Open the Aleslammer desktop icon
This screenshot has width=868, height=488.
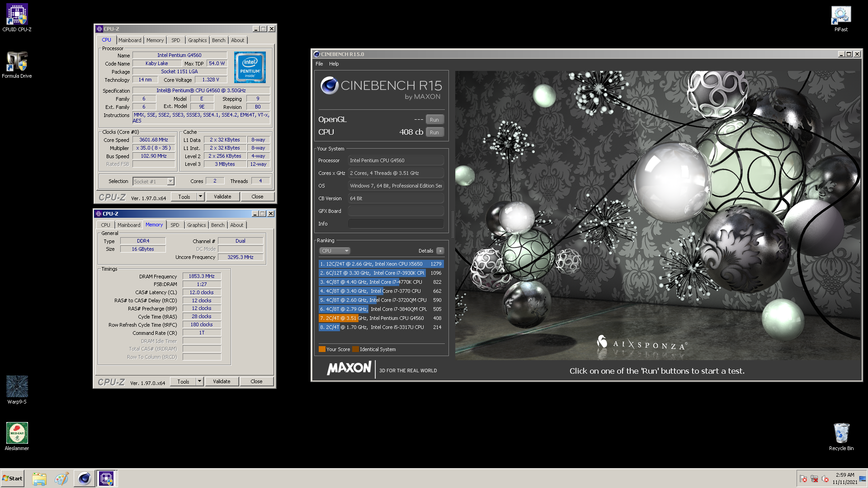click(17, 436)
